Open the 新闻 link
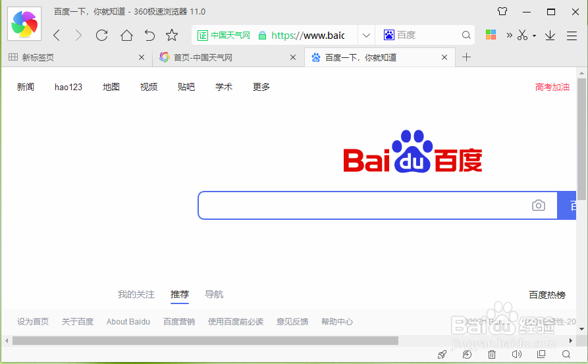The height and width of the screenshot is (364, 588). (26, 87)
